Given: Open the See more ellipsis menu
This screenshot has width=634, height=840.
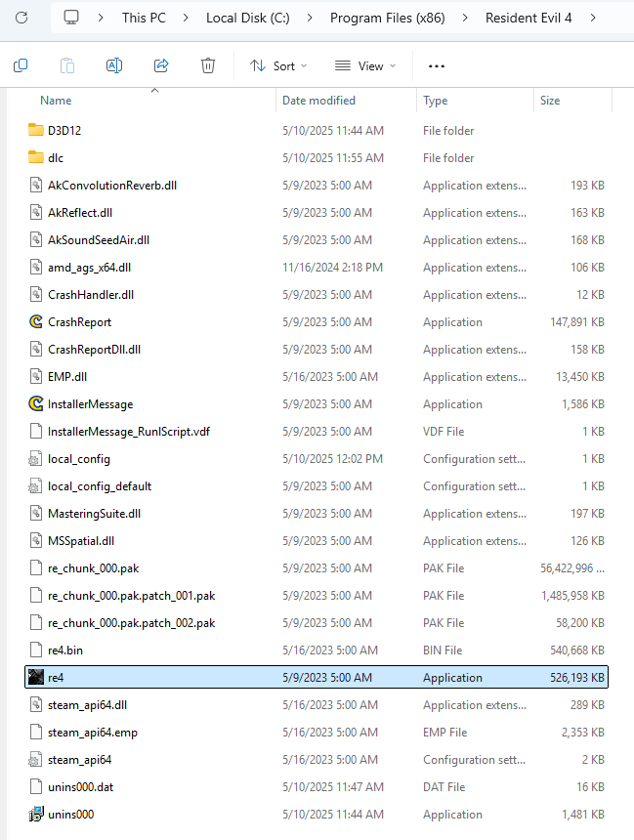Looking at the screenshot, I should pos(437,65).
